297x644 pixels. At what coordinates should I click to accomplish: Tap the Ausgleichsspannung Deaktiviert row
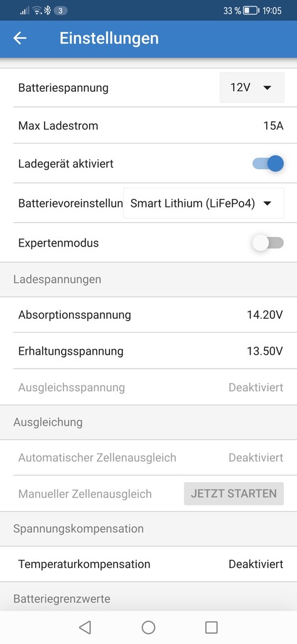(x=148, y=387)
